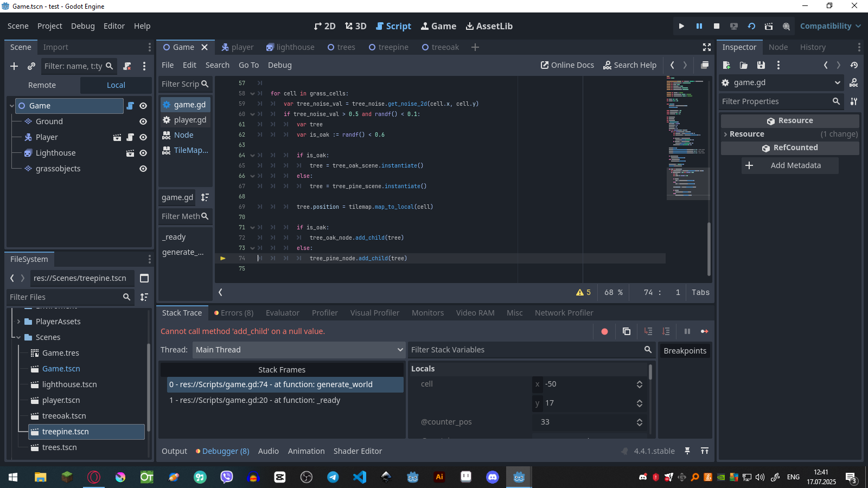Open documentation for game.gd resource
The image size is (868, 488).
854,82
